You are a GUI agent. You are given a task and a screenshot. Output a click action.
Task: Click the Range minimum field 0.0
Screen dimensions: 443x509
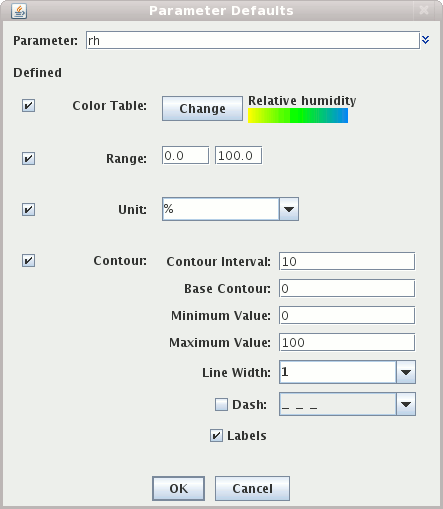point(185,155)
